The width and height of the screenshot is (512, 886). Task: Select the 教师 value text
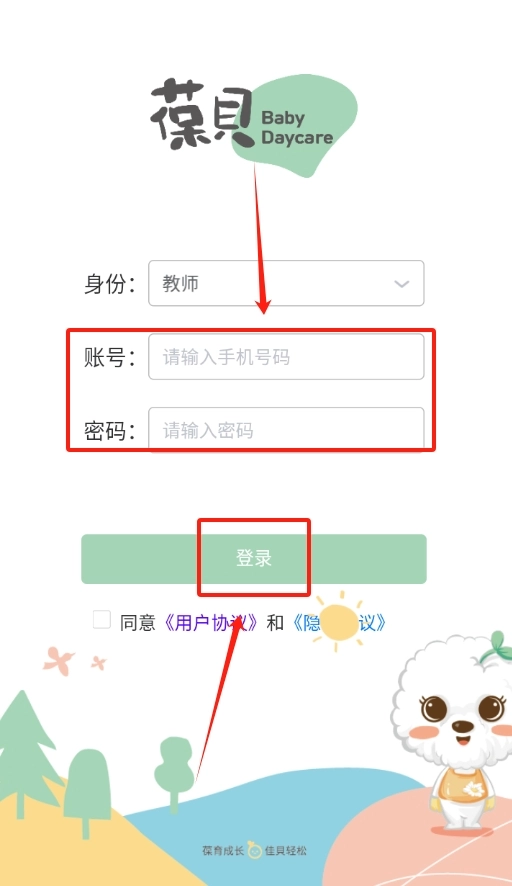[x=181, y=283]
